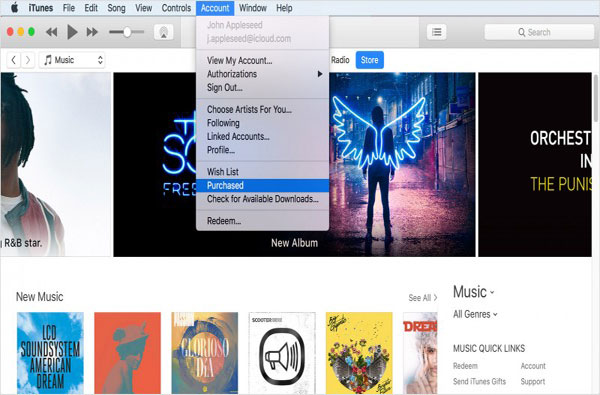Select Linked Accounts menu item
Image resolution: width=600 pixels, height=395 pixels.
click(x=262, y=137)
